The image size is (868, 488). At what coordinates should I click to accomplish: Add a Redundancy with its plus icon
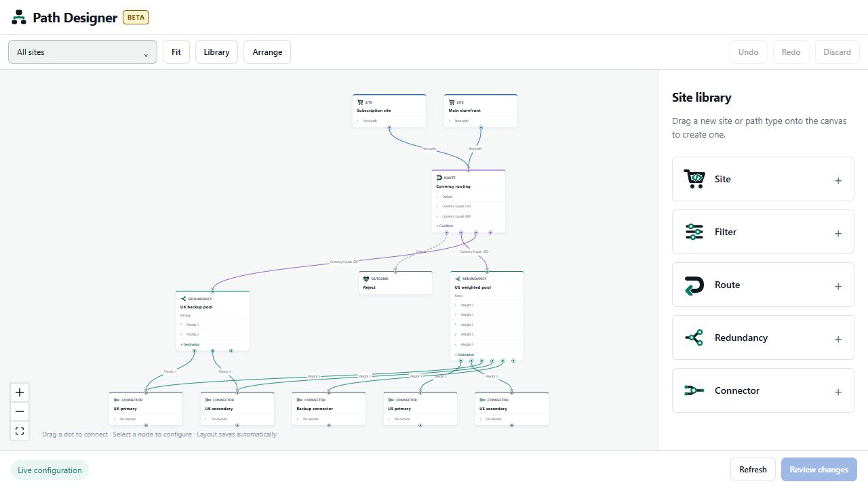[838, 339]
